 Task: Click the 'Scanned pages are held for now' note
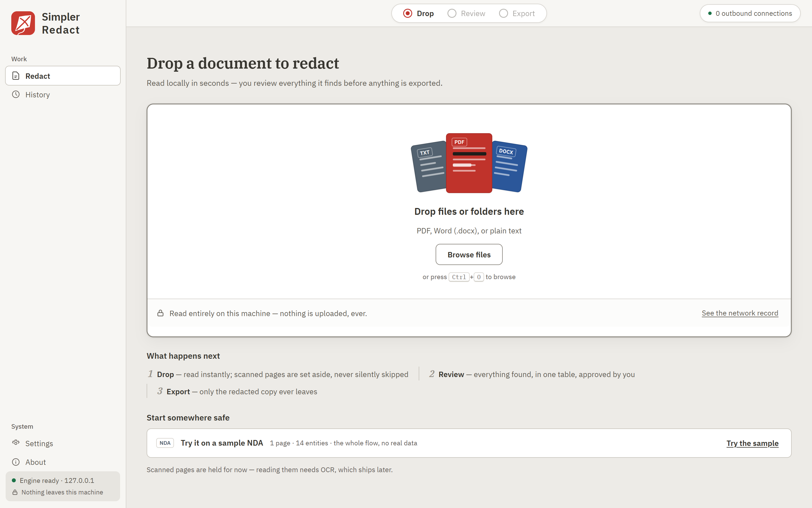point(270,470)
